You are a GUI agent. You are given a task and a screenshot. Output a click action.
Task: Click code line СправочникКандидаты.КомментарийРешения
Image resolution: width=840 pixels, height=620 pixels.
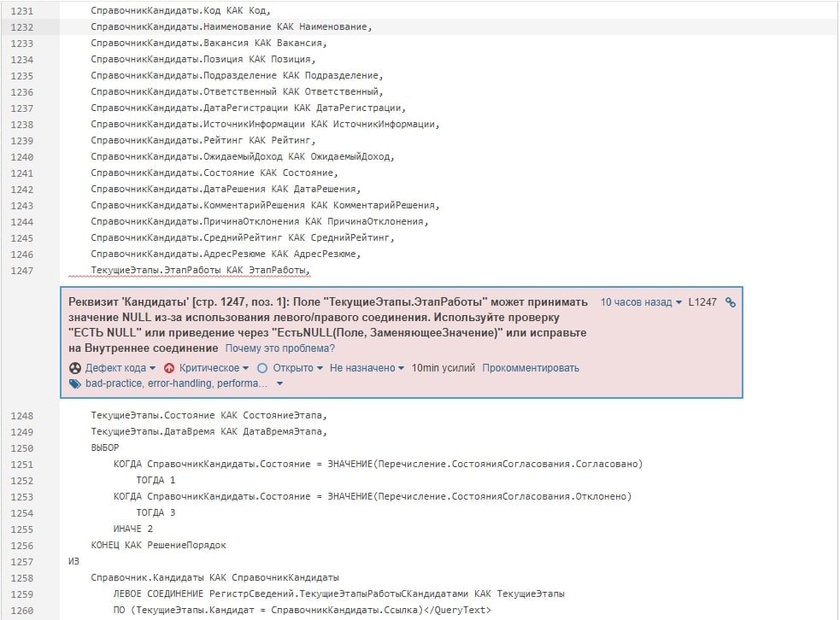click(x=265, y=205)
